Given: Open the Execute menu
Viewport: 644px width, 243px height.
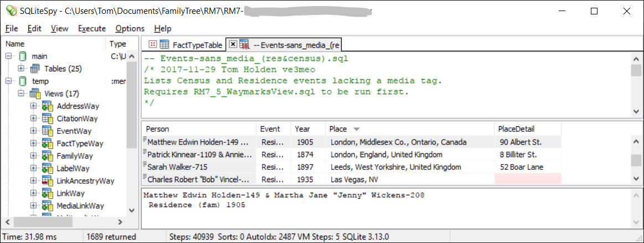Looking at the screenshot, I should pyautogui.click(x=92, y=29).
